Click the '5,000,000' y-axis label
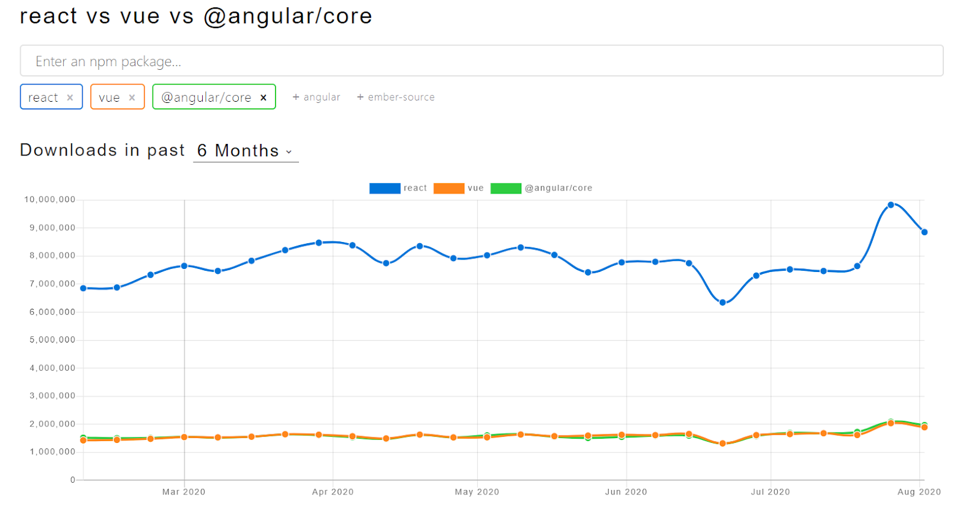This screenshot has height=514, width=980. (x=52, y=340)
